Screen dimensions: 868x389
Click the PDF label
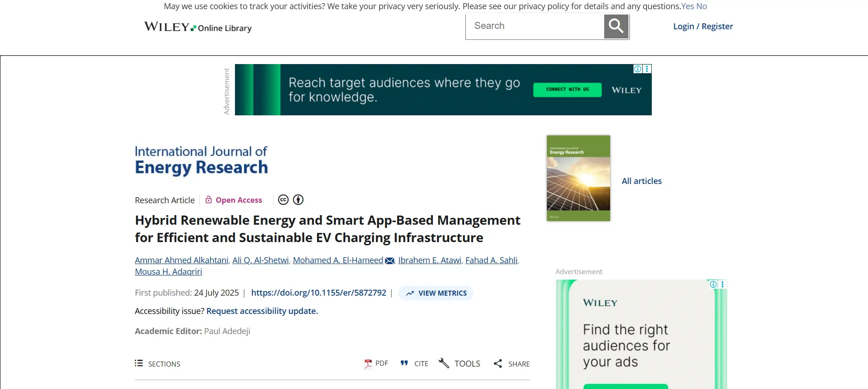(382, 363)
